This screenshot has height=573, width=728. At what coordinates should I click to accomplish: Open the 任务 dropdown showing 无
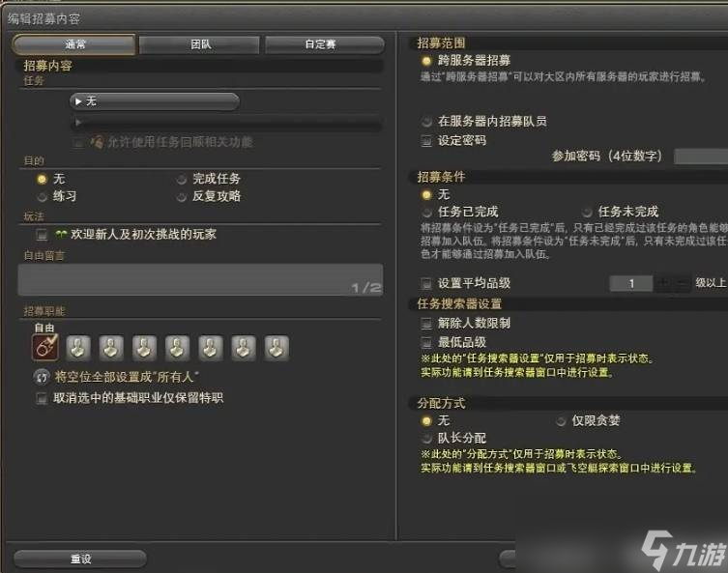point(154,101)
